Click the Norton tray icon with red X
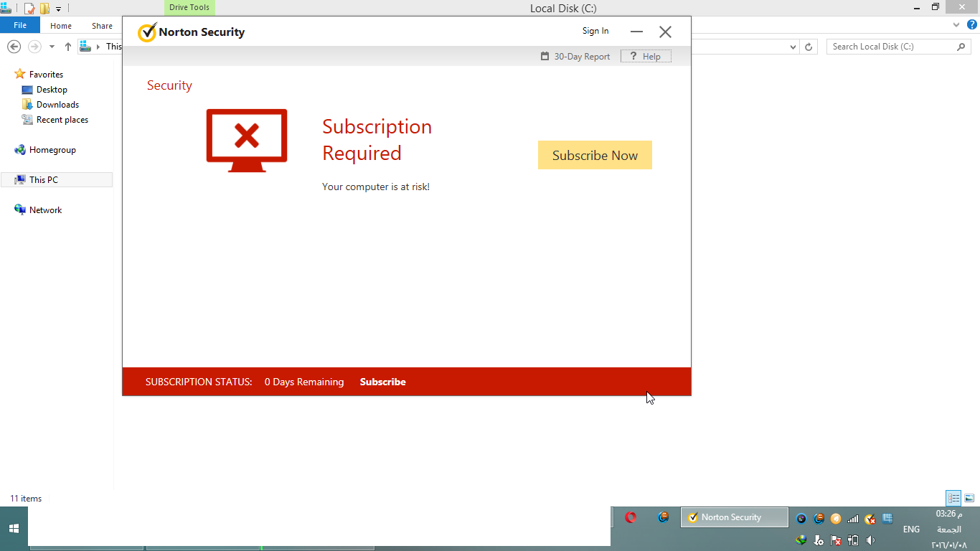The width and height of the screenshot is (980, 551). (870, 519)
